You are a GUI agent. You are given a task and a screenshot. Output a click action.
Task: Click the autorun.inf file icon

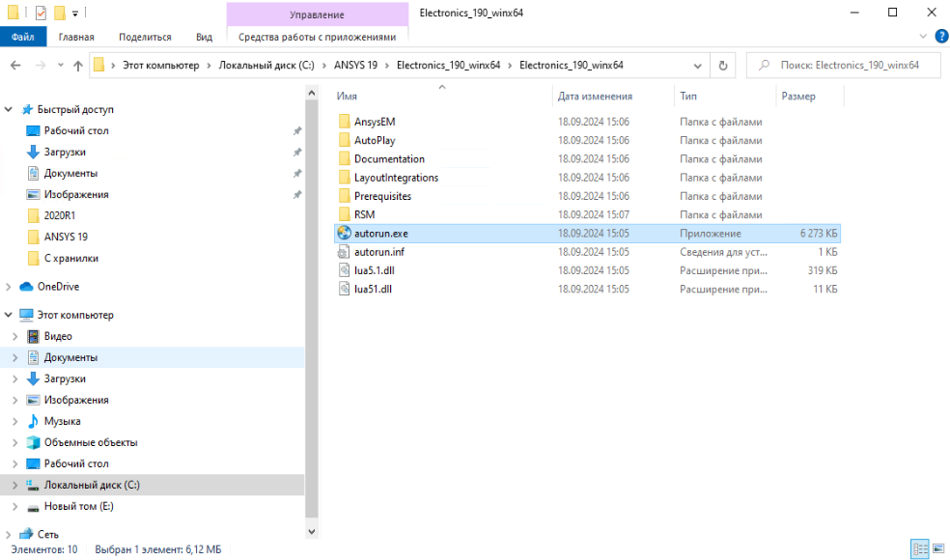[x=344, y=251]
